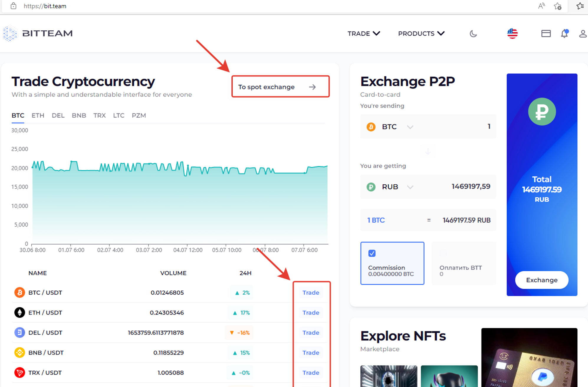Switch to the LTC chart tab
This screenshot has width=588, height=387.
coord(119,116)
